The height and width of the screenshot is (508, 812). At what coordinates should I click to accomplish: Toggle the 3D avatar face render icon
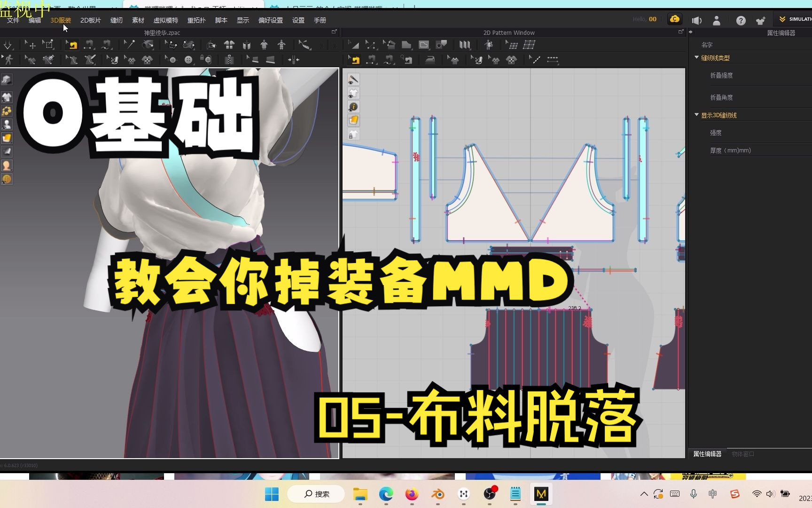(7, 166)
